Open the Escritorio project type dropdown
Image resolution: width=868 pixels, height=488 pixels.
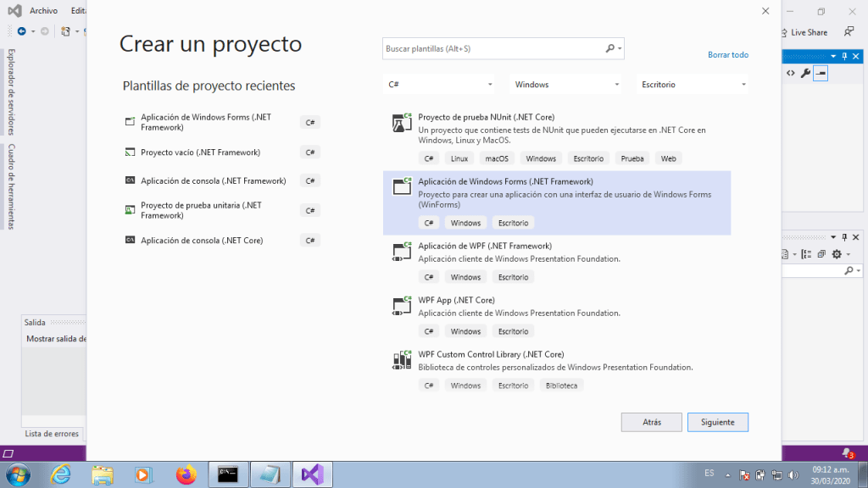[693, 85]
